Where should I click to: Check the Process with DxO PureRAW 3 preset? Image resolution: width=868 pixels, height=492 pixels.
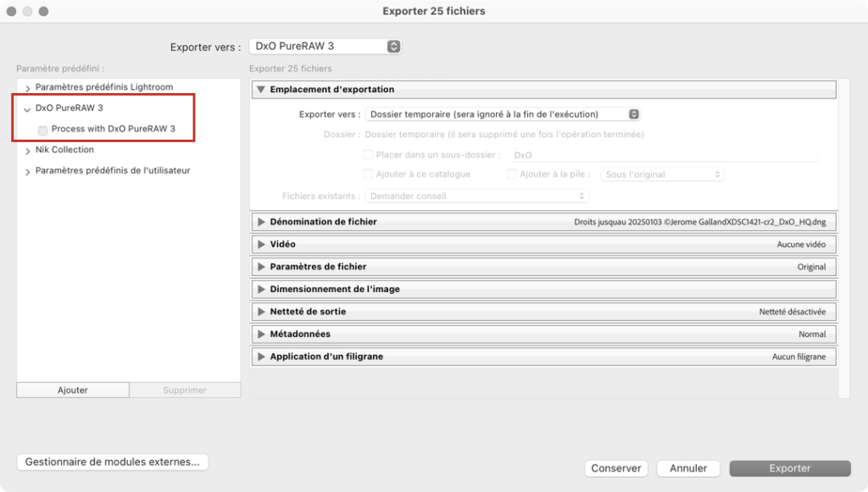pyautogui.click(x=42, y=130)
